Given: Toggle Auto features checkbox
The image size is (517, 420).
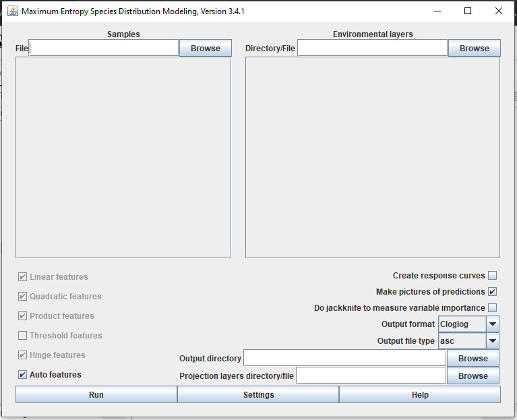Looking at the screenshot, I should 23,374.
